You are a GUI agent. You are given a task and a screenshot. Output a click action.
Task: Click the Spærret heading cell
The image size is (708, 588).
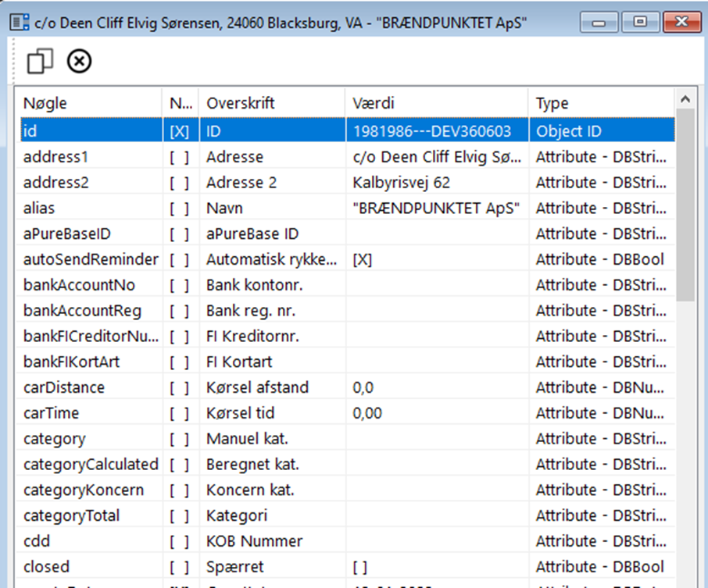coord(272,567)
